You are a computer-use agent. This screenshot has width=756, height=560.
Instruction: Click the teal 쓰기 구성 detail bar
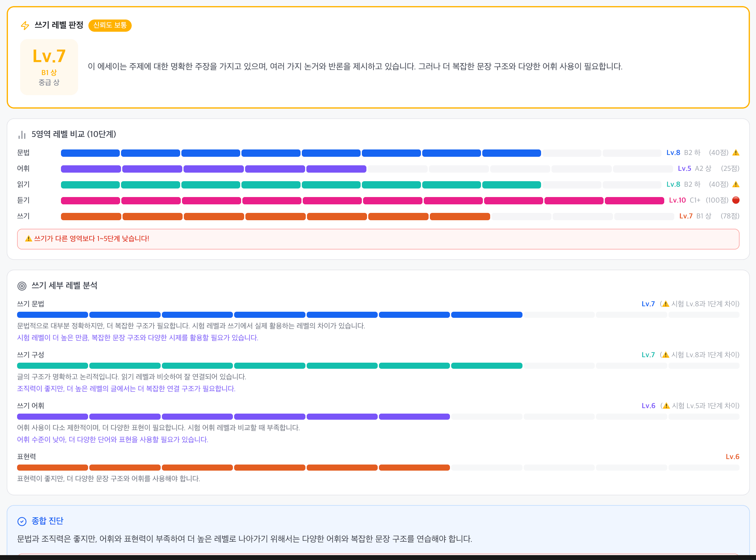(x=378, y=366)
